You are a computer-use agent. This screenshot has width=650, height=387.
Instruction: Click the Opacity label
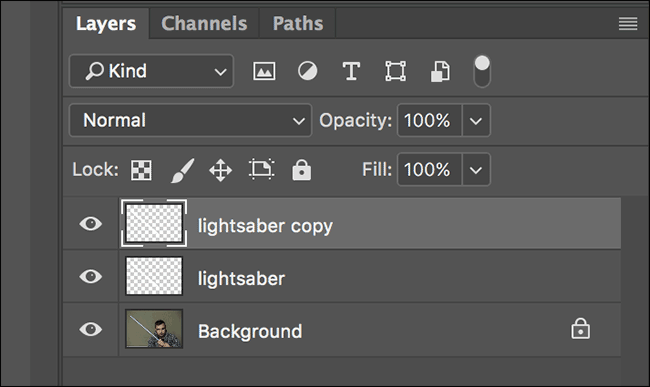coord(355,121)
